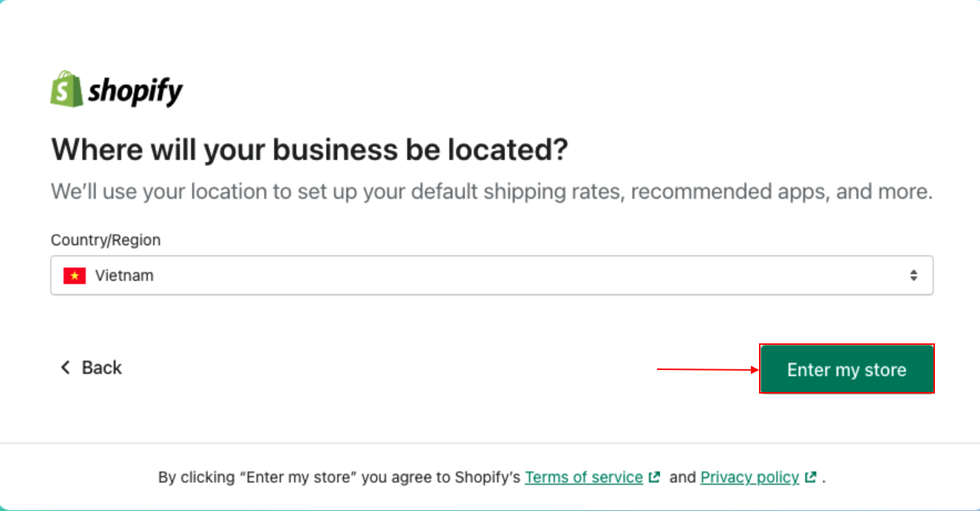Click the red arrow pointing at the button

tap(707, 369)
